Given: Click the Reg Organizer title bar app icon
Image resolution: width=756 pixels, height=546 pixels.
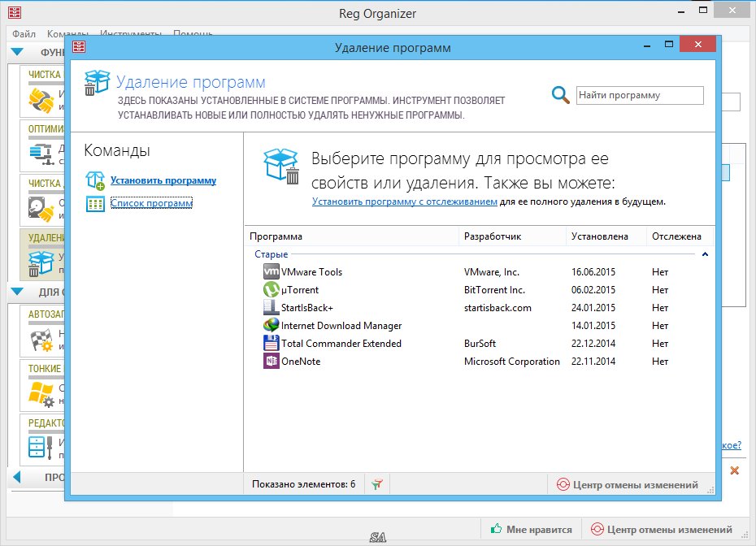Looking at the screenshot, I should tap(15, 12).
